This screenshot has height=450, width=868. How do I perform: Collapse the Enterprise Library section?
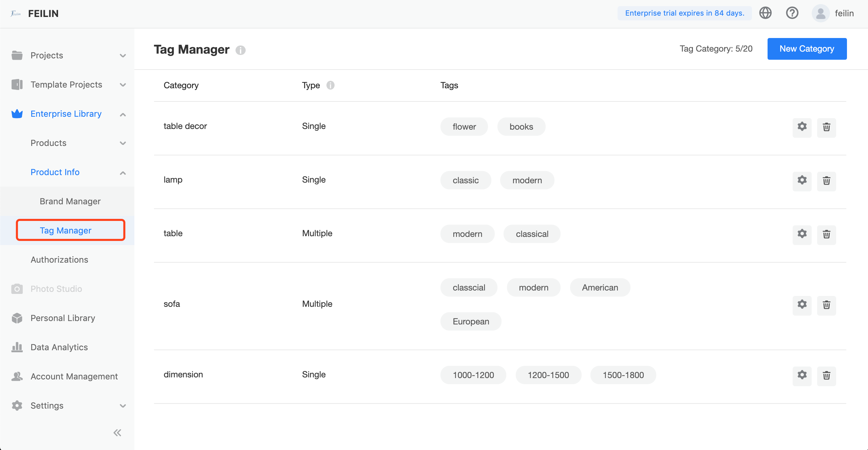click(123, 114)
